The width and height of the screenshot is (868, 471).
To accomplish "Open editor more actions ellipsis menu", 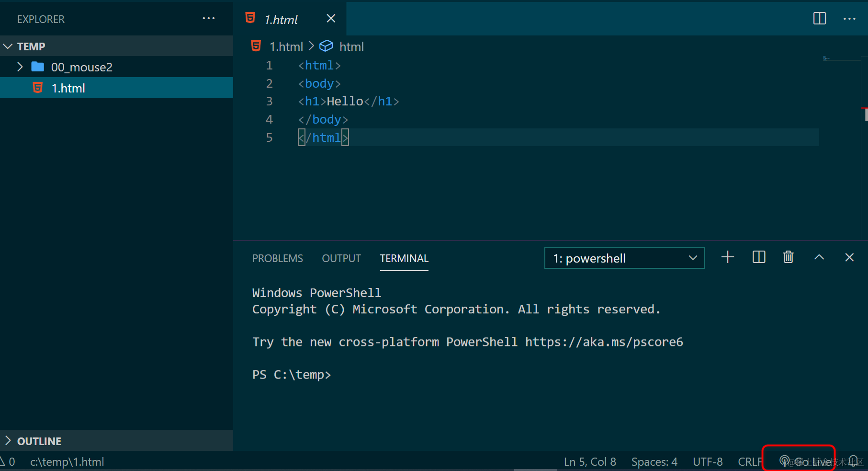I will click(x=849, y=19).
